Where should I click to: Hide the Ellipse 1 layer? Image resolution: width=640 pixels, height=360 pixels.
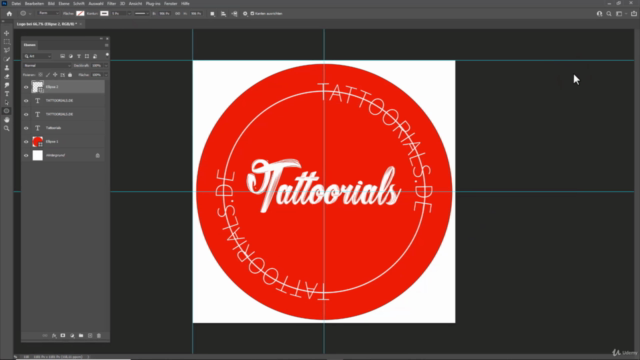[x=26, y=142]
